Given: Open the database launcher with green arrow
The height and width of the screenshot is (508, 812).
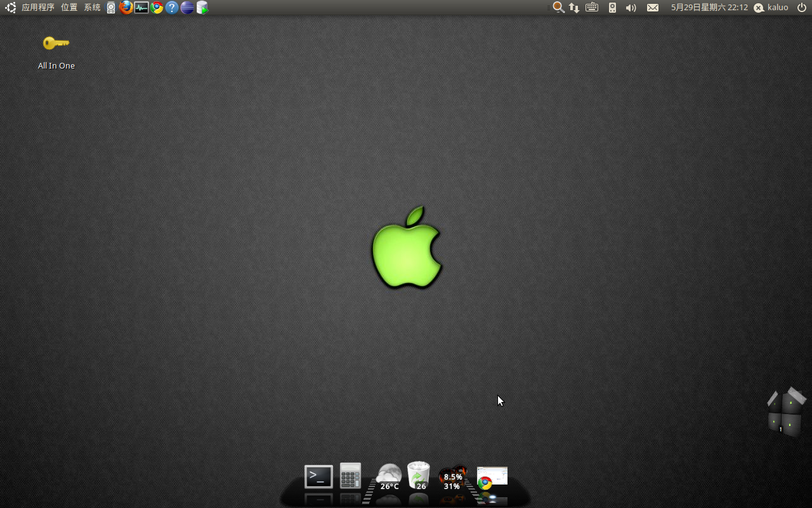Looking at the screenshot, I should coord(202,8).
